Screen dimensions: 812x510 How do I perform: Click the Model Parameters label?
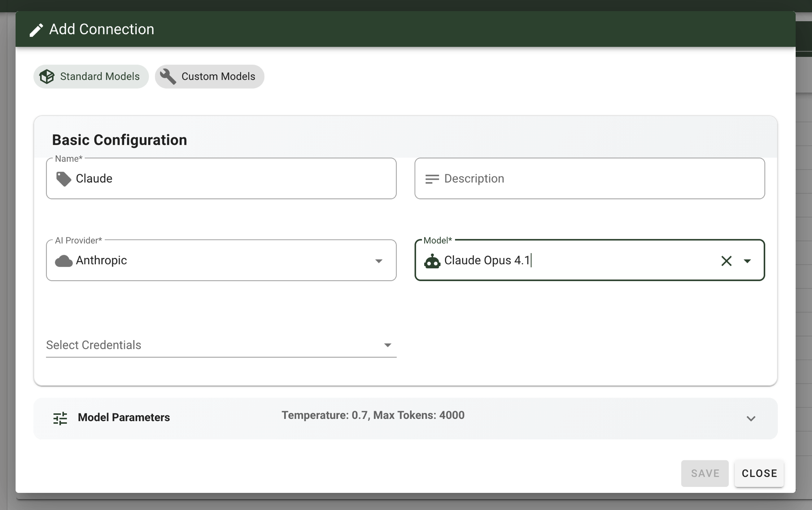point(124,417)
